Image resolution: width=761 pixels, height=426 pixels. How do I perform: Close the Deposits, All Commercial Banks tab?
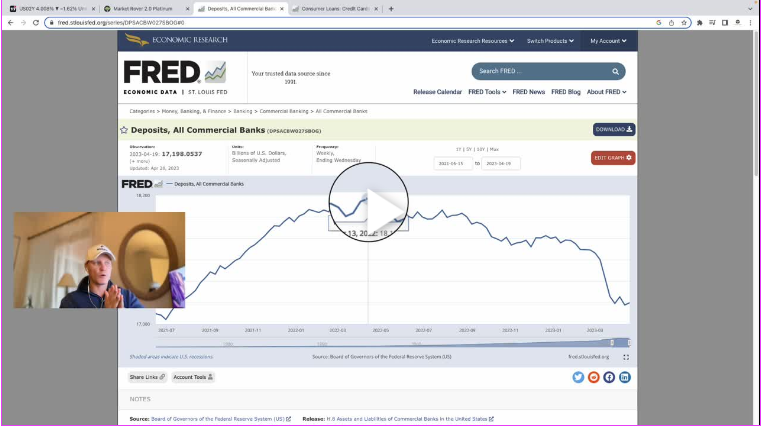tap(281, 9)
